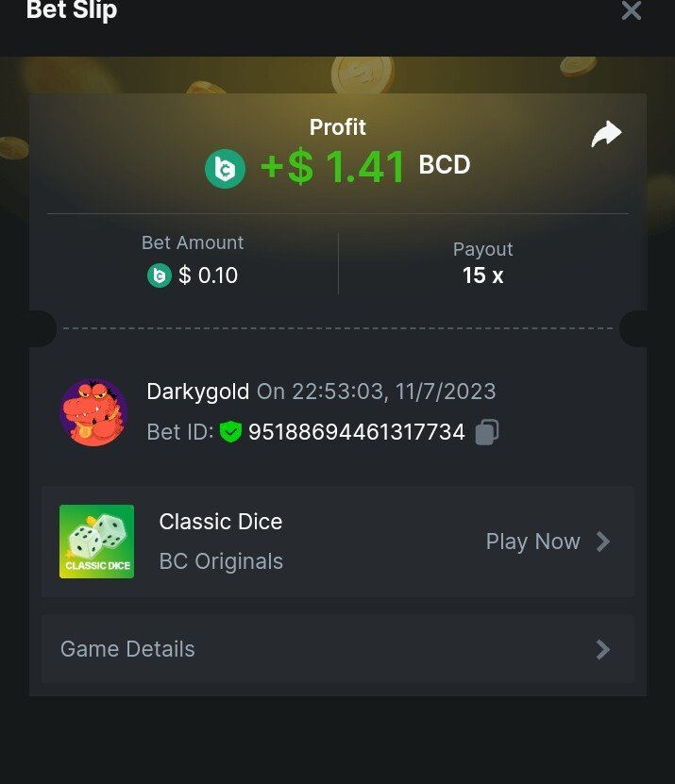Close the Bet Slip dialog

631,10
